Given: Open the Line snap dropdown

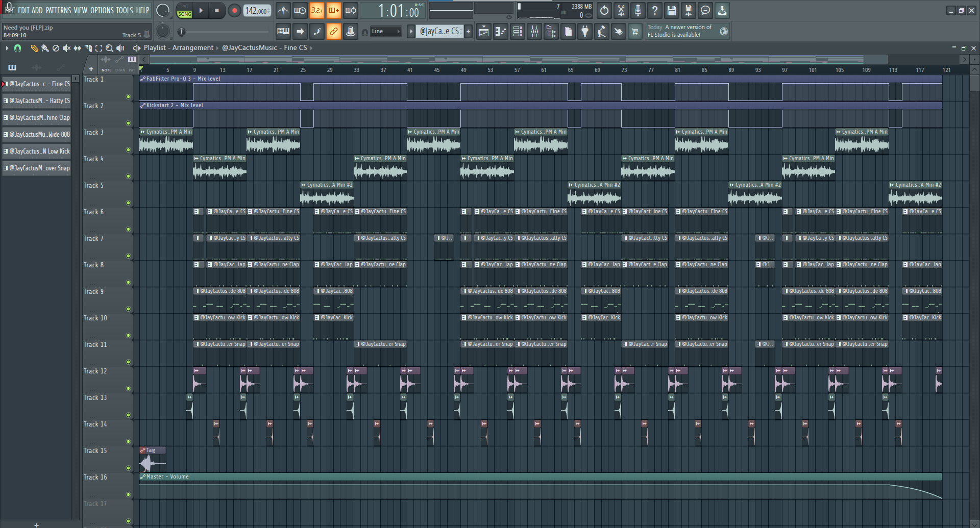Looking at the screenshot, I should coord(386,32).
